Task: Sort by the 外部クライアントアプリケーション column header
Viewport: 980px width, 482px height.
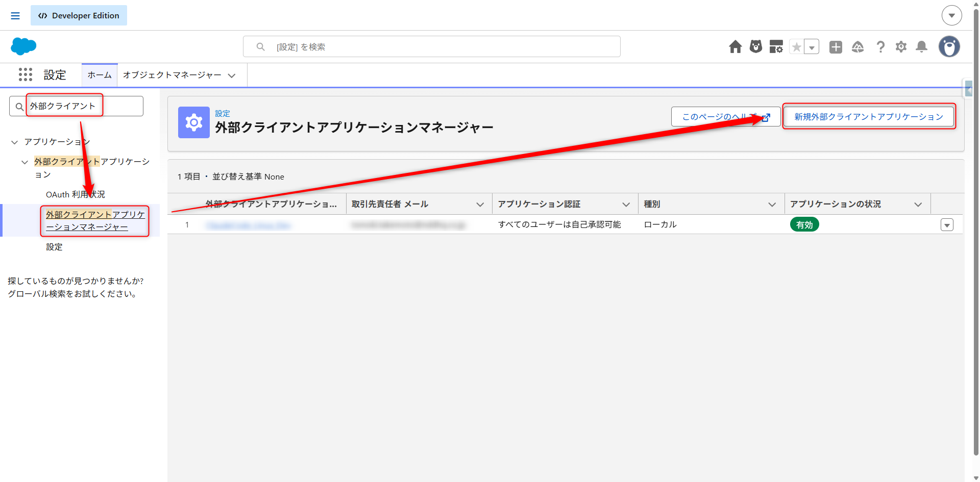Action: (x=271, y=204)
